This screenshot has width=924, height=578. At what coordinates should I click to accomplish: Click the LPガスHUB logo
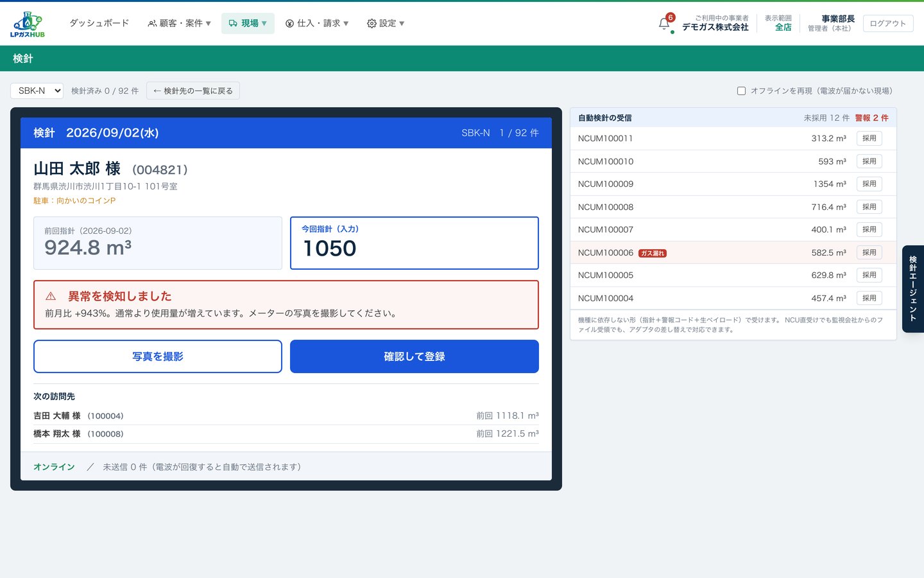(28, 24)
